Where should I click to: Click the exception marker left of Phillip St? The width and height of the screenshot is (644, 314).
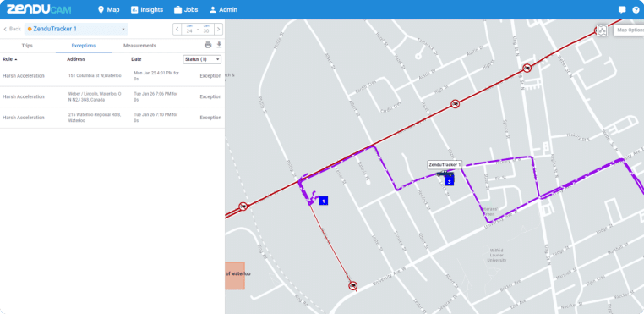point(243,207)
